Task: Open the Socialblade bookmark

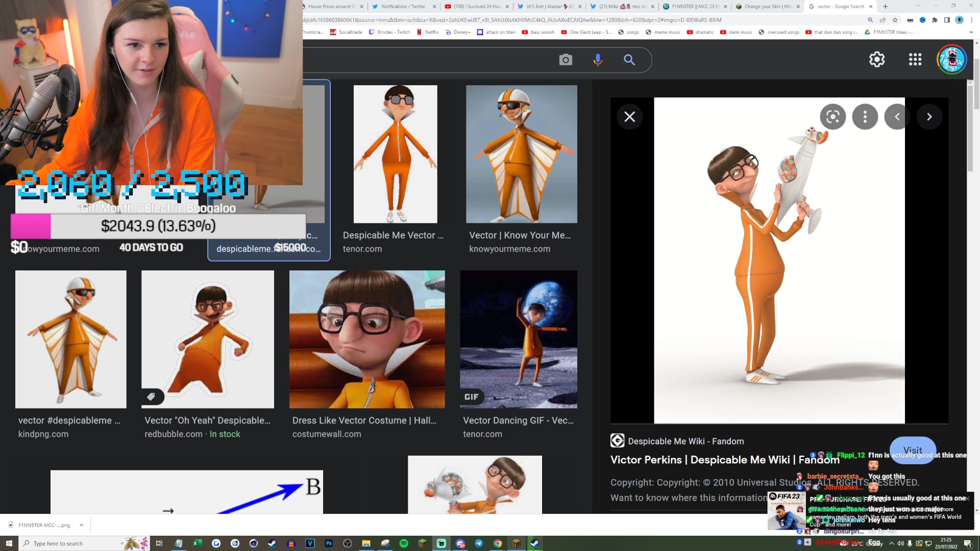Action: tap(346, 32)
